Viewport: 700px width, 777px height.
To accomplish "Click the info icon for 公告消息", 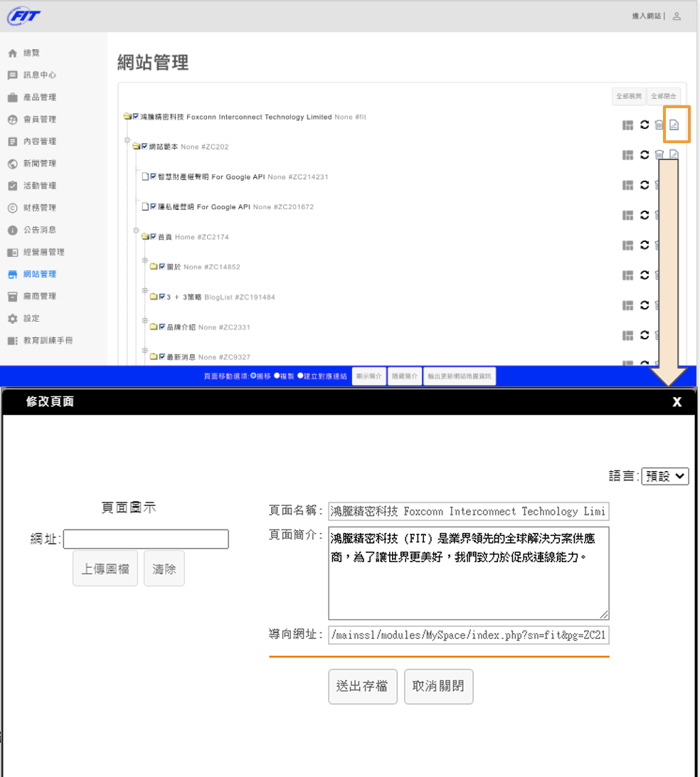I will pos(13,231).
